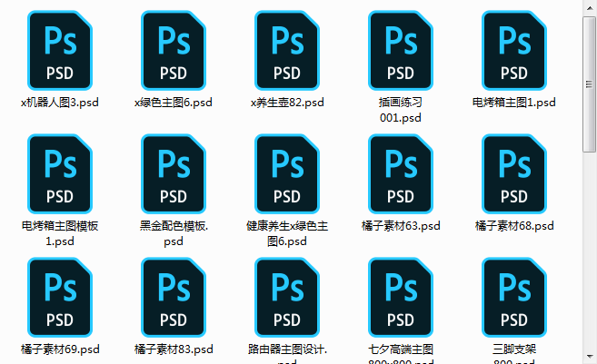Viewport: 597px width, 364px height.
Task: Click the 电烤箱主图模板 1.psd filename label
Action: (60, 233)
